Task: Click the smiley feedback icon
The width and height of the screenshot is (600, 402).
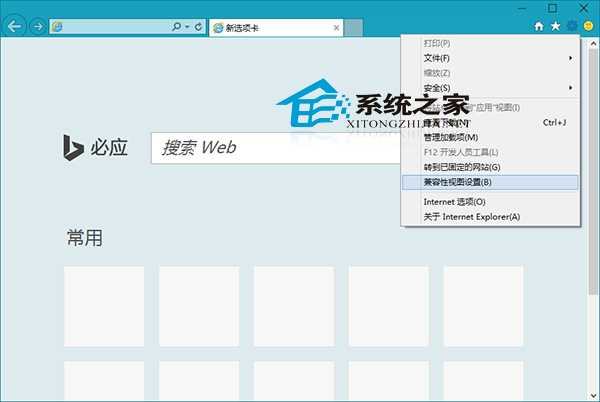Action: 588,26
